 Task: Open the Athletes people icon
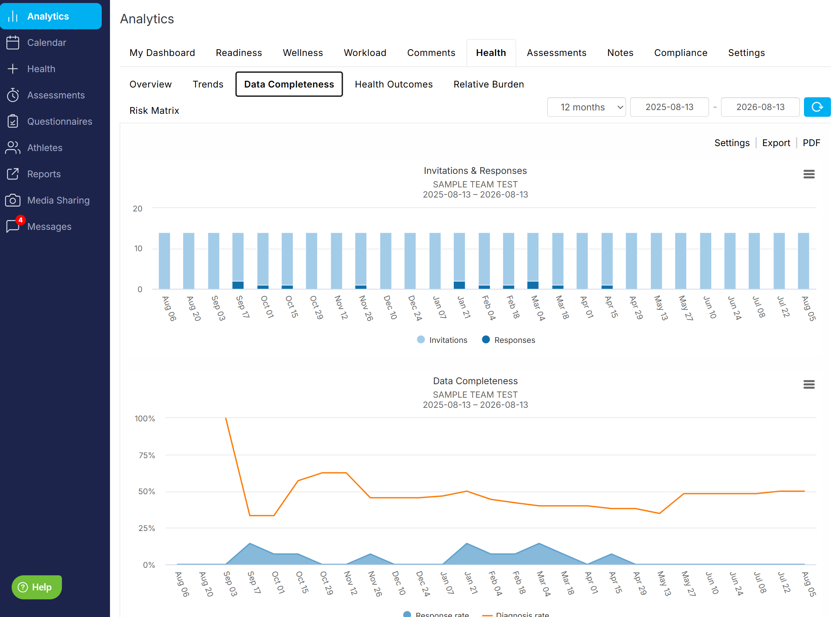pyautogui.click(x=13, y=148)
